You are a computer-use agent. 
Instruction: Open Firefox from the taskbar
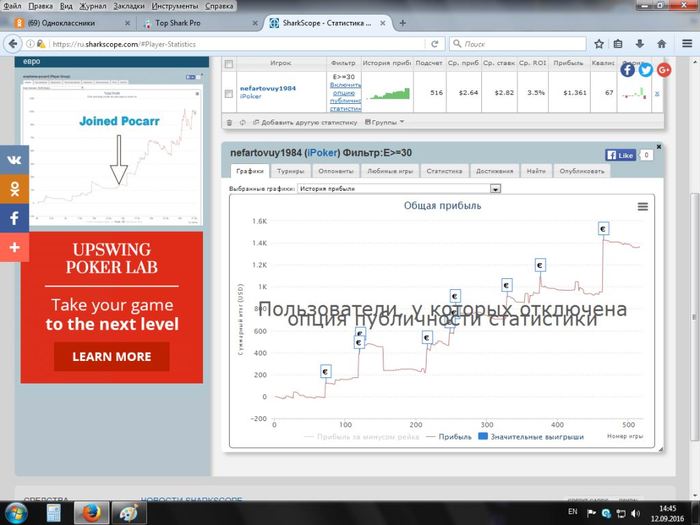pyautogui.click(x=91, y=513)
